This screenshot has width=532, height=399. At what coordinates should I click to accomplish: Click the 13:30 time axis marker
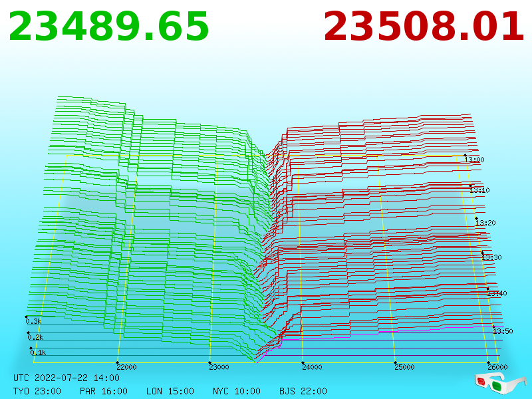491,257
